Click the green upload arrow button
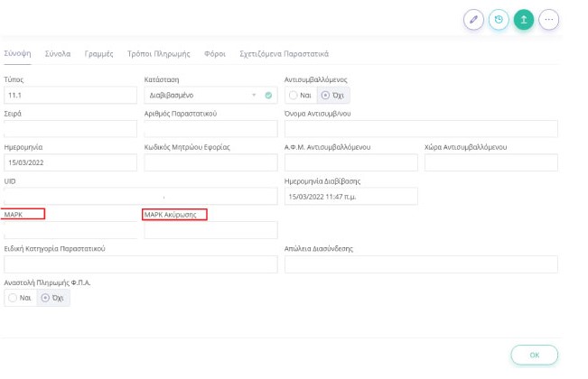Viewport: 588px width, 379px height. point(523,20)
